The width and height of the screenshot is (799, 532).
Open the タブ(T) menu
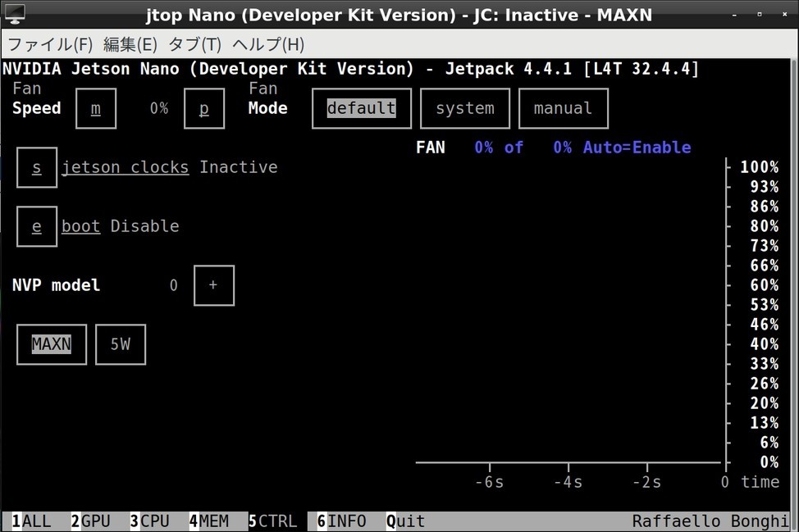coord(194,44)
